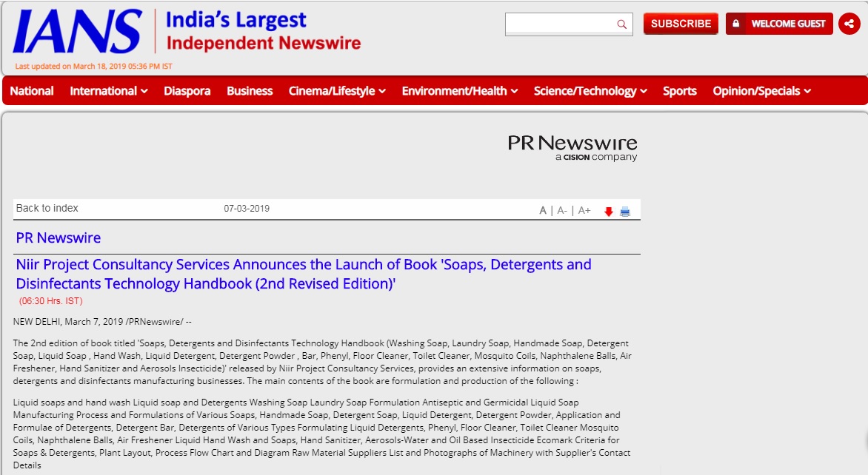
Task: Expand the Cinema/Lifestyle dropdown menu
Action: 337,91
